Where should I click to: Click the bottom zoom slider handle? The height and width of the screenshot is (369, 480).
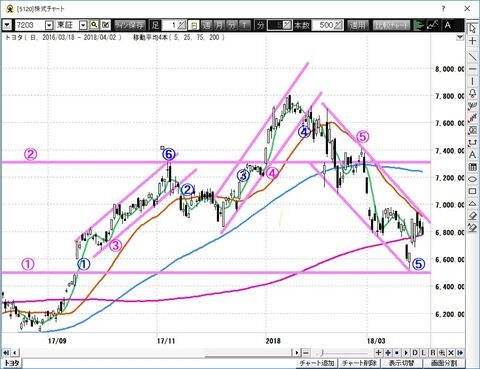322,353
